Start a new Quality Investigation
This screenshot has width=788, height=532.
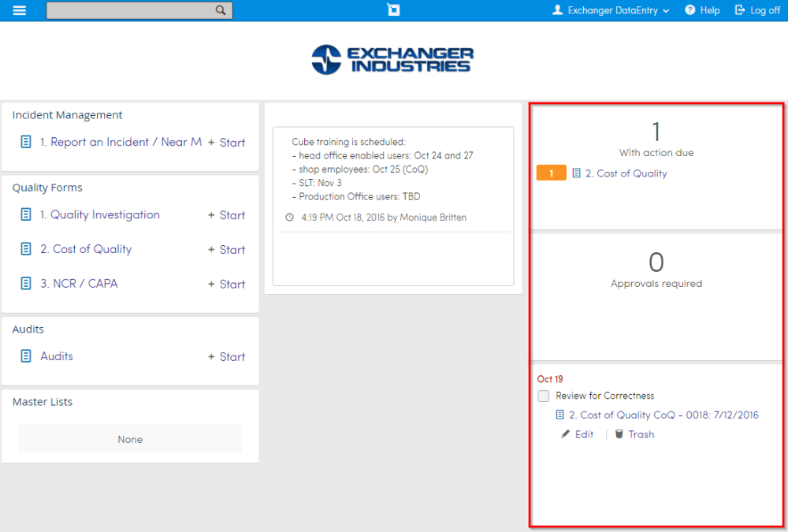point(227,215)
